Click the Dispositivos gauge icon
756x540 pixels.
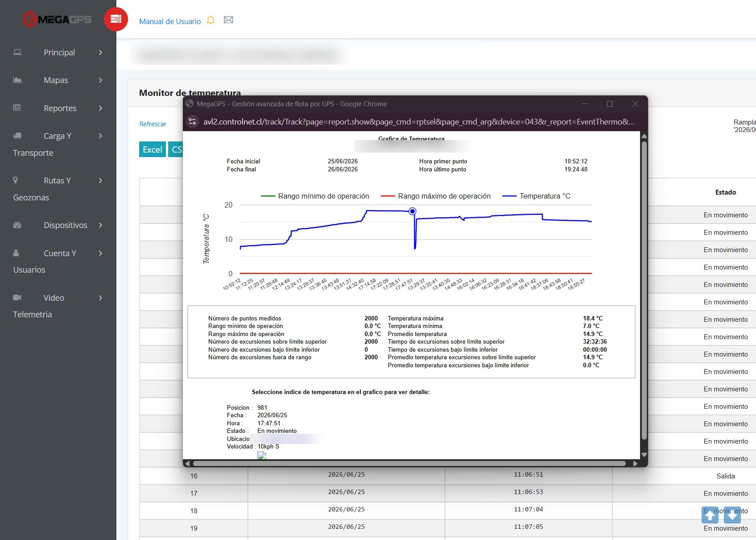click(x=17, y=225)
